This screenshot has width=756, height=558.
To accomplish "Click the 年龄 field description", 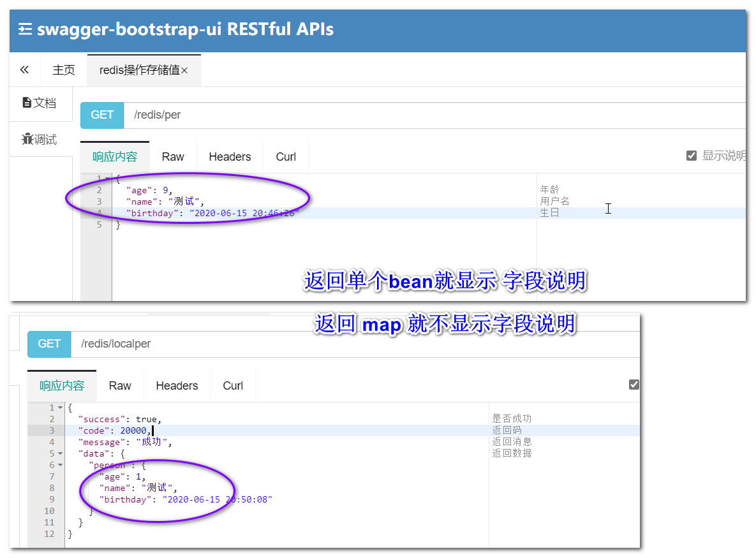I will [x=550, y=189].
